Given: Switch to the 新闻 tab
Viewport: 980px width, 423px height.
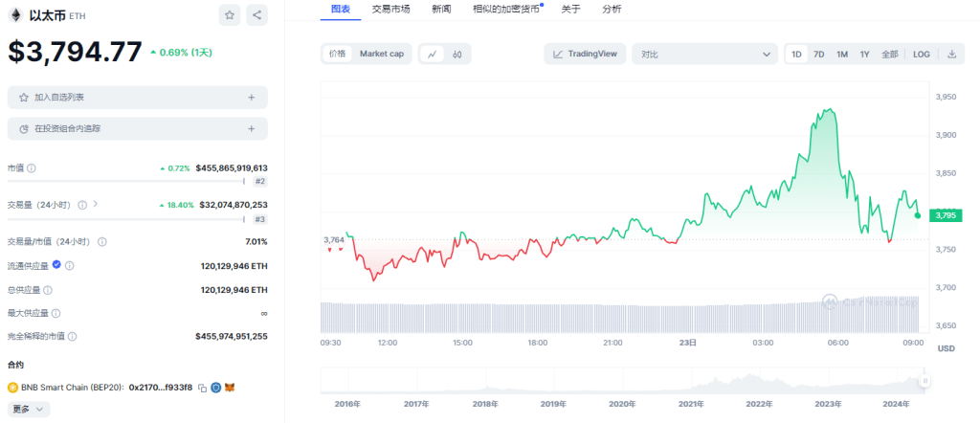Looking at the screenshot, I should (441, 9).
